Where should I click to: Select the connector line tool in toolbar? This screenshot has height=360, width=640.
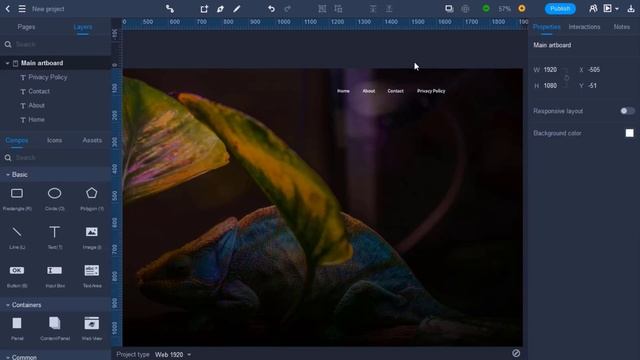[170, 9]
